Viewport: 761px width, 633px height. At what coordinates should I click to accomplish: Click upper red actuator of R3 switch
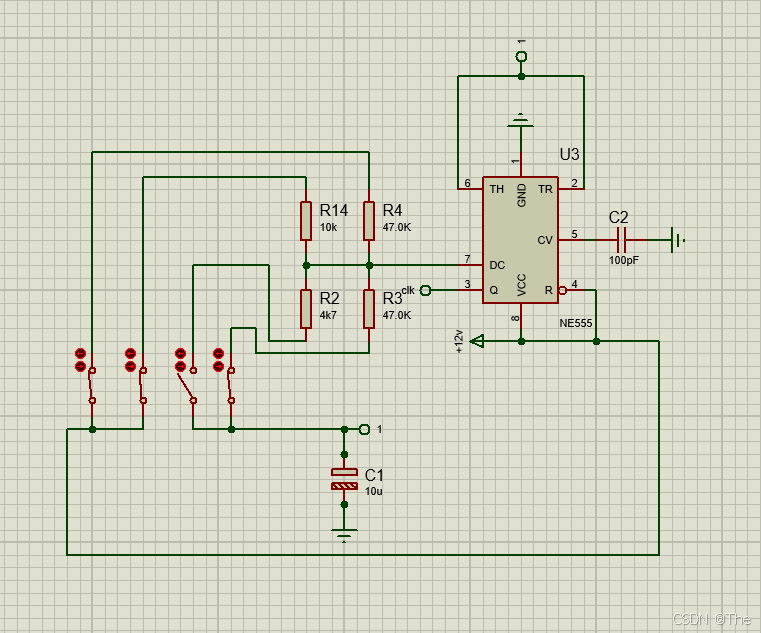click(218, 353)
